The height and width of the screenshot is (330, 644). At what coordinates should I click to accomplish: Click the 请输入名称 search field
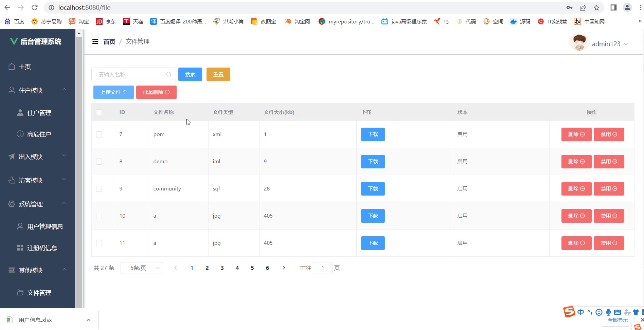pos(134,74)
